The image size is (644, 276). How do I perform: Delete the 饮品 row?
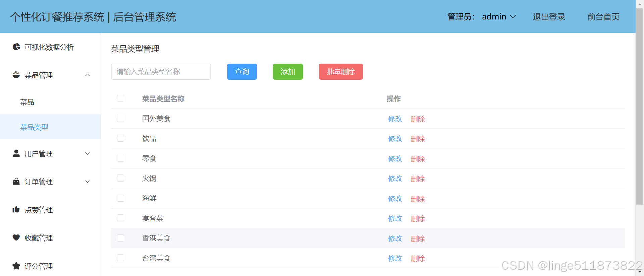(x=418, y=139)
